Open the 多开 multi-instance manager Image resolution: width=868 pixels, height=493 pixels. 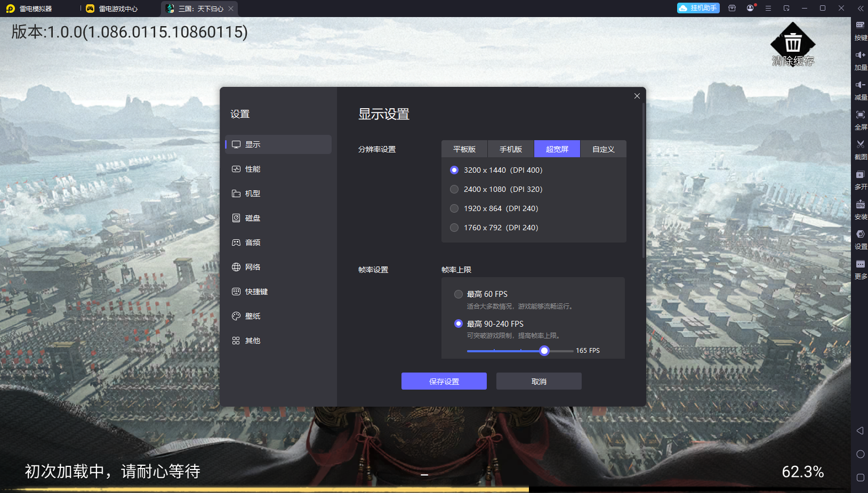(861, 180)
